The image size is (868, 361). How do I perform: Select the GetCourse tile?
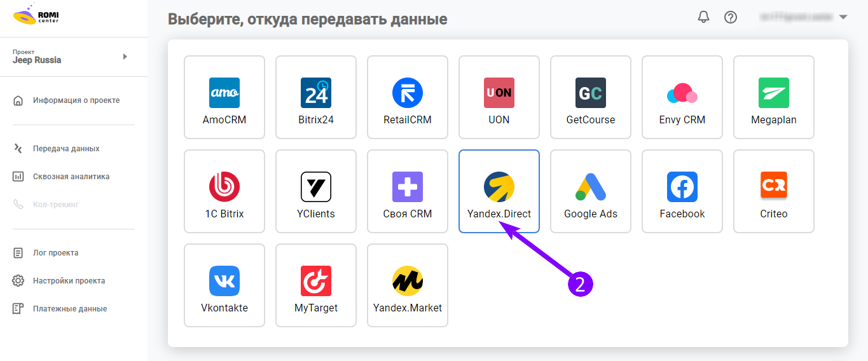tap(591, 97)
